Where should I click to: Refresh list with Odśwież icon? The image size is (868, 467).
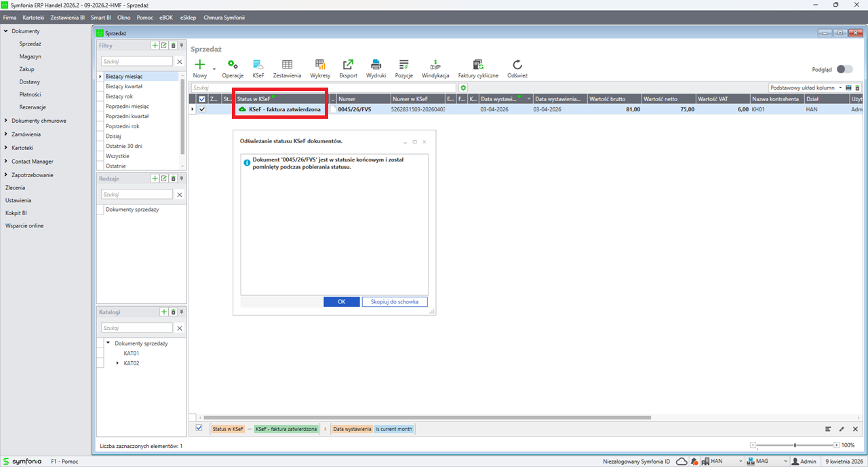point(517,64)
